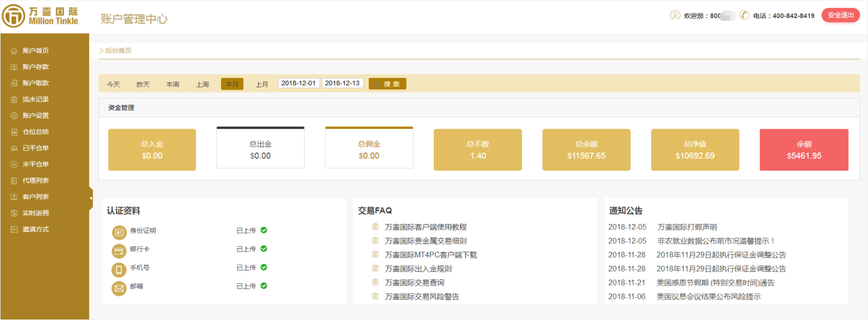Click the home icon beside 账户首页

tap(14, 51)
